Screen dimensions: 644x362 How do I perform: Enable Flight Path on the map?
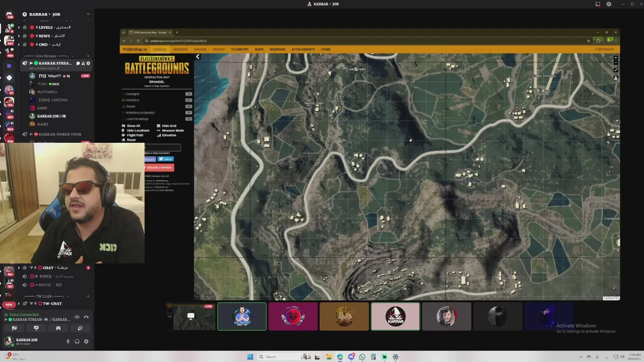(132, 135)
